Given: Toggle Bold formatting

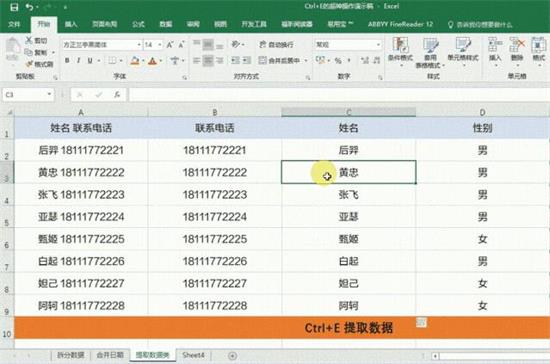Looking at the screenshot, I should click(67, 61).
